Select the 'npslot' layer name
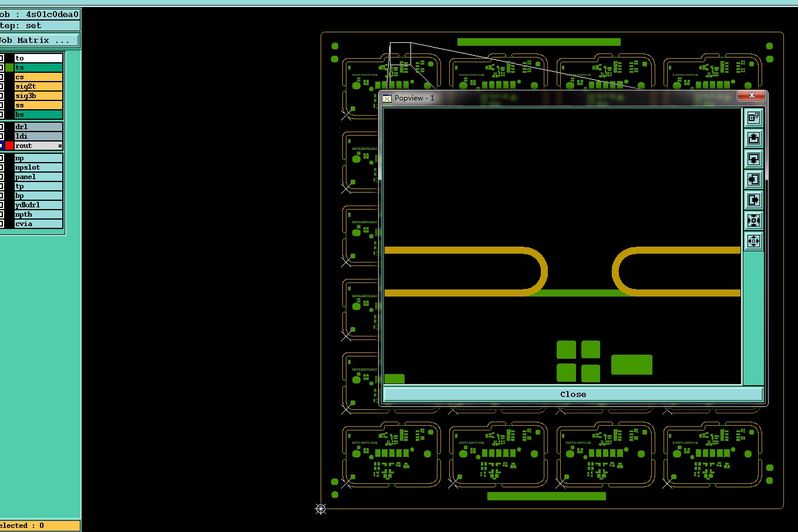This screenshot has height=532, width=798. (x=39, y=167)
